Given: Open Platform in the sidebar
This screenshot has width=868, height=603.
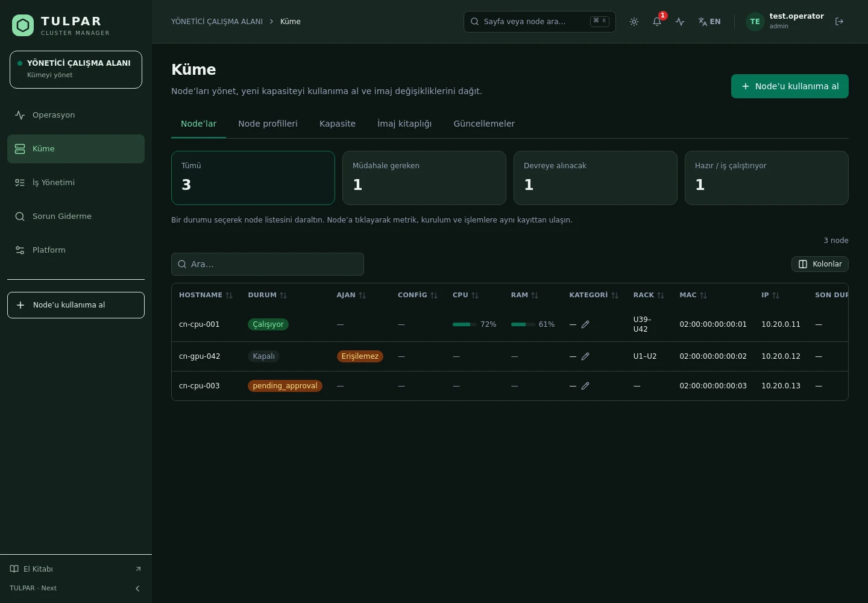Looking at the screenshot, I should [x=76, y=250].
